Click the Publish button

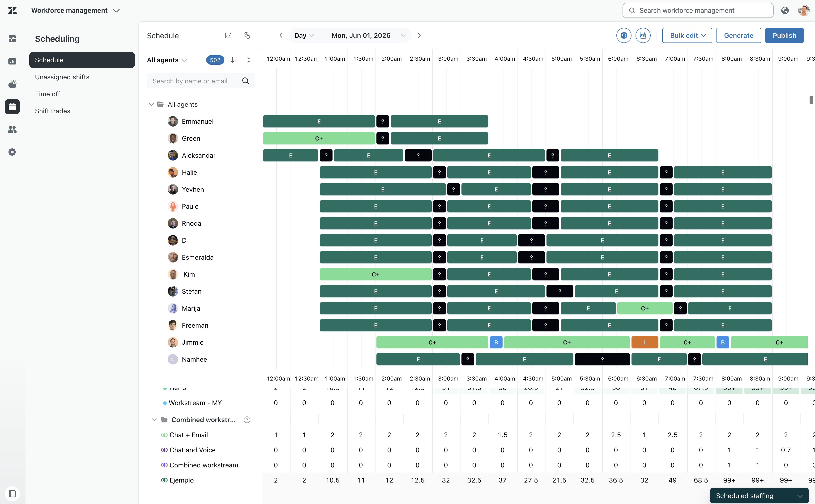[x=784, y=35]
